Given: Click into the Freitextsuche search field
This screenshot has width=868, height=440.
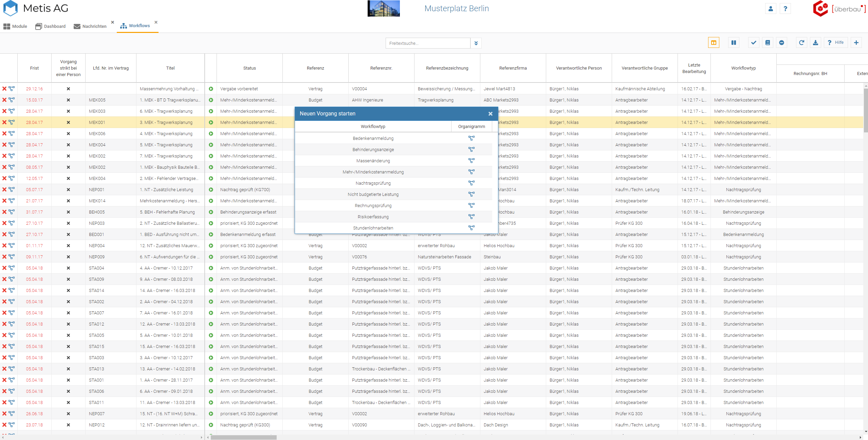Looking at the screenshot, I should pos(428,43).
